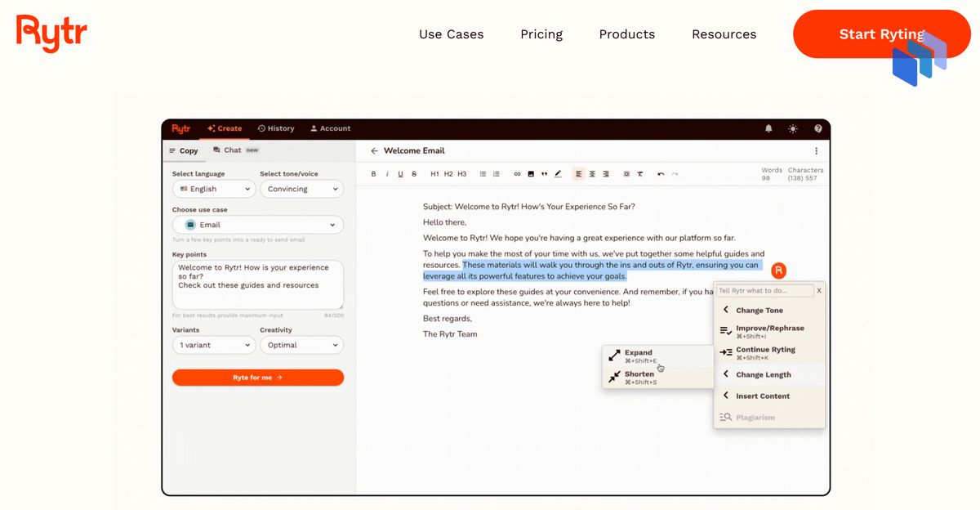980x510 pixels.
Task: Apply H3 heading style
Action: click(x=462, y=174)
